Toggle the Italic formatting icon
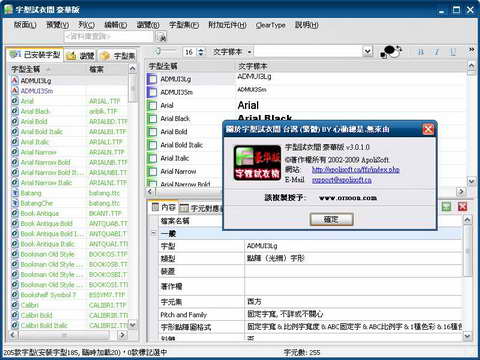 [x=436, y=52]
